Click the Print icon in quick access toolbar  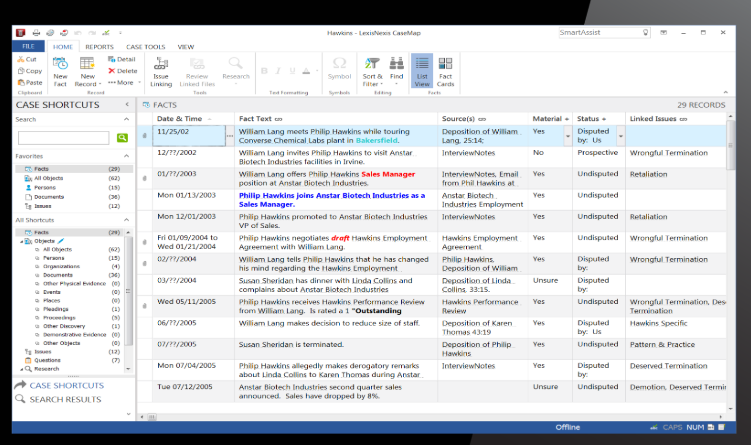[36, 33]
